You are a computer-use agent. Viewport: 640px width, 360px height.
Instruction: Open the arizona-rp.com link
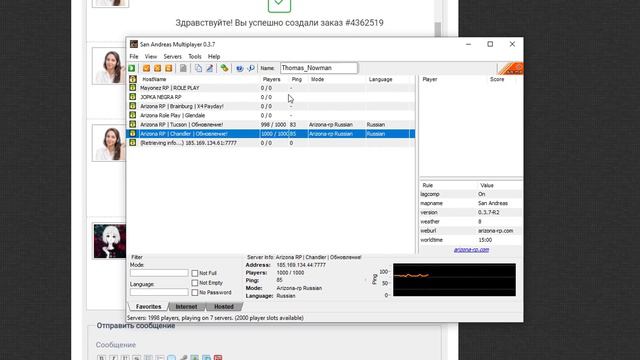471,250
